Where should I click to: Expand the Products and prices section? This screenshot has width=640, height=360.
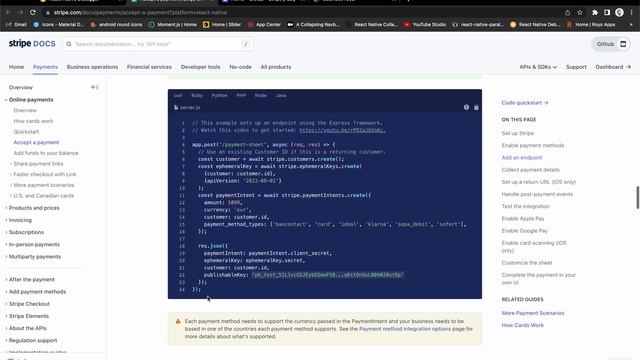(x=6, y=208)
